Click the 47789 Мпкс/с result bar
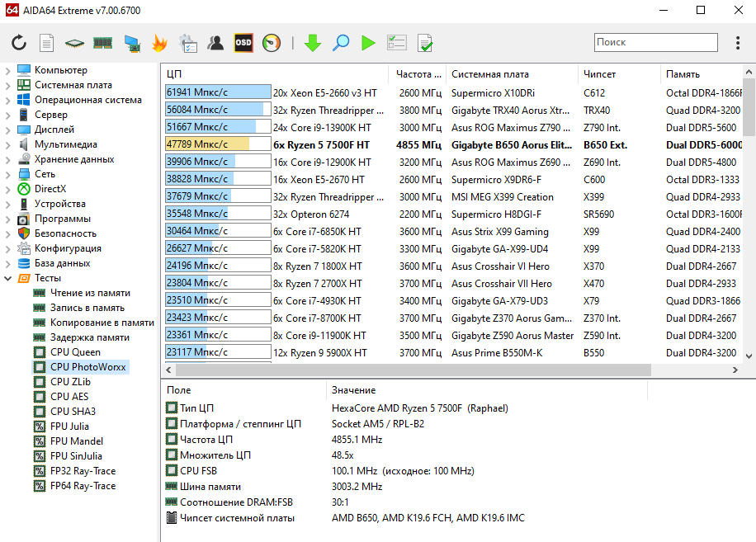756x542 pixels. tap(218, 144)
